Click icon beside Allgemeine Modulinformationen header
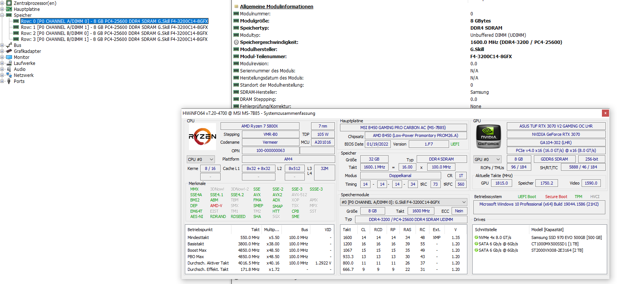 (236, 6)
